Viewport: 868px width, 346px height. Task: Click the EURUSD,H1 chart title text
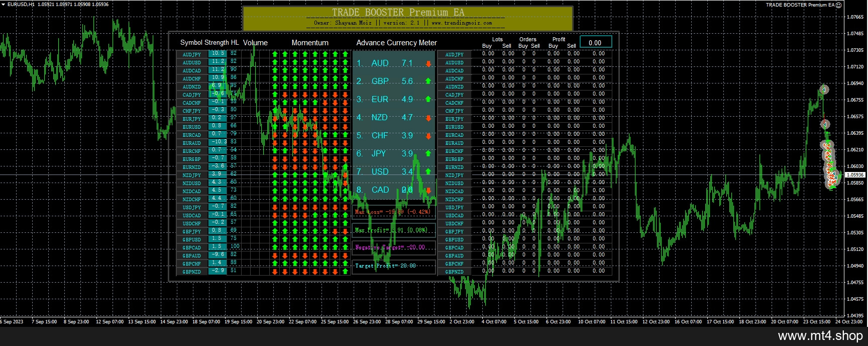tap(21, 5)
